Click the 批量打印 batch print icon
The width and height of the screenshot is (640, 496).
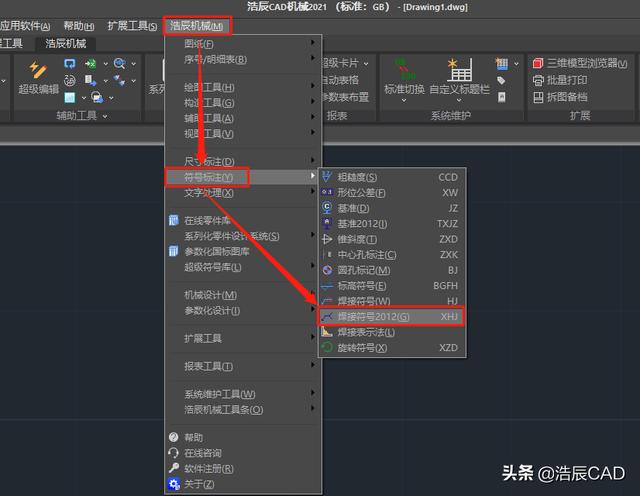pos(539,80)
